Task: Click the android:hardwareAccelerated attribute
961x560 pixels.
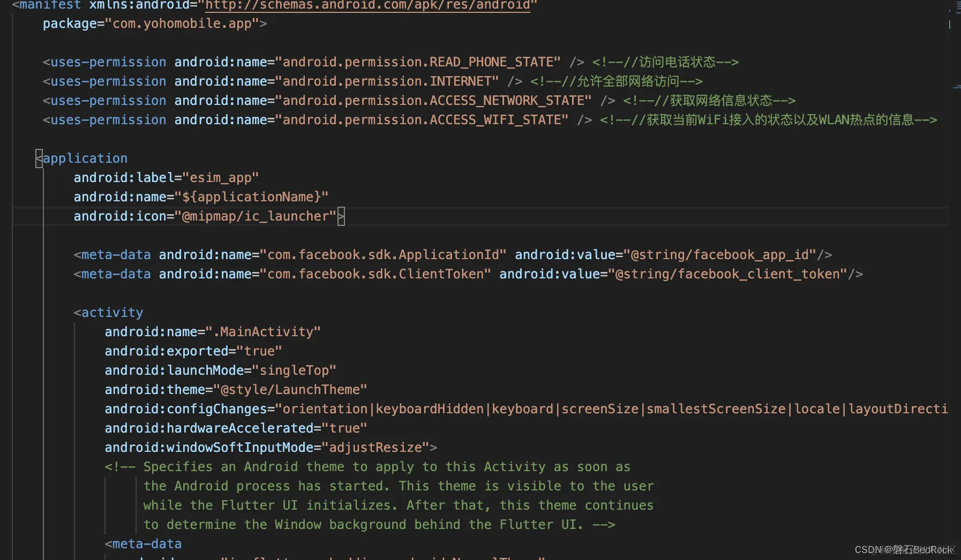Action: coord(209,428)
